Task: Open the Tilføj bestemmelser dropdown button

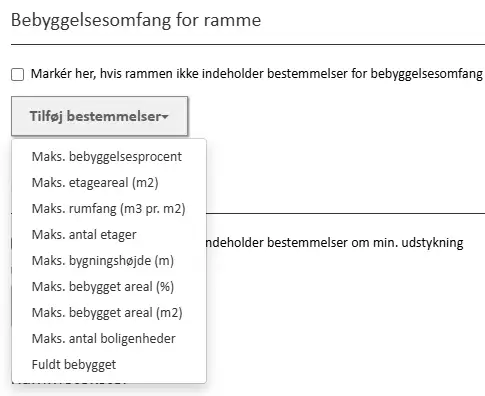Action: (x=100, y=116)
